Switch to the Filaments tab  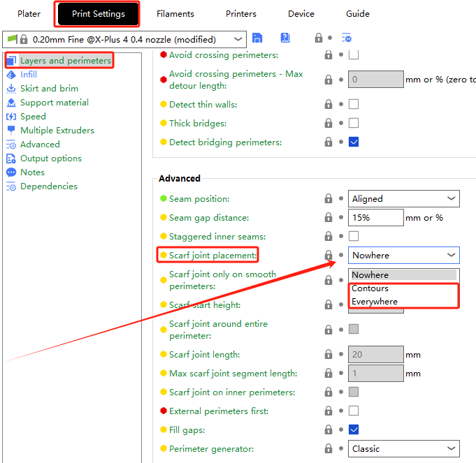tap(175, 14)
